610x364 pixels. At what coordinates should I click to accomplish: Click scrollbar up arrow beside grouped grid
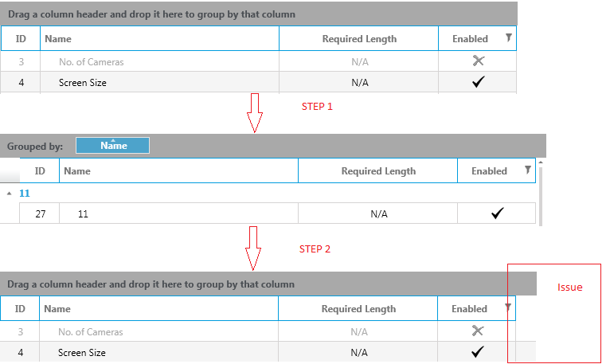click(542, 162)
